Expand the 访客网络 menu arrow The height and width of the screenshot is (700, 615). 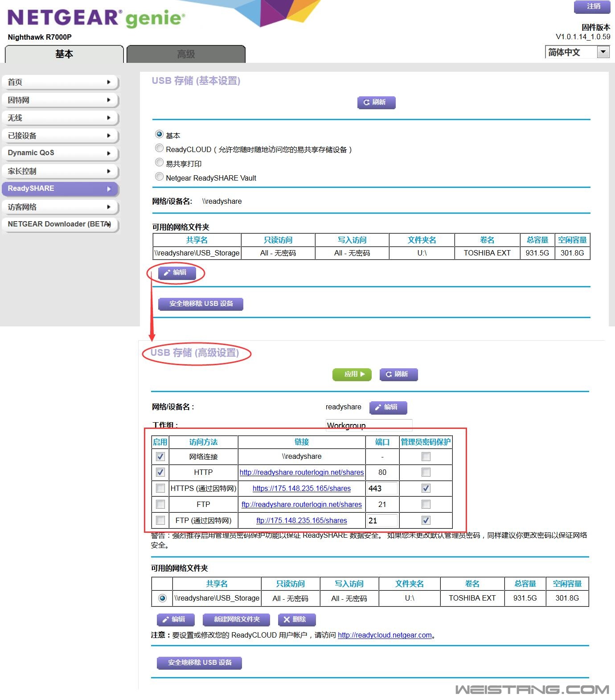tap(108, 207)
